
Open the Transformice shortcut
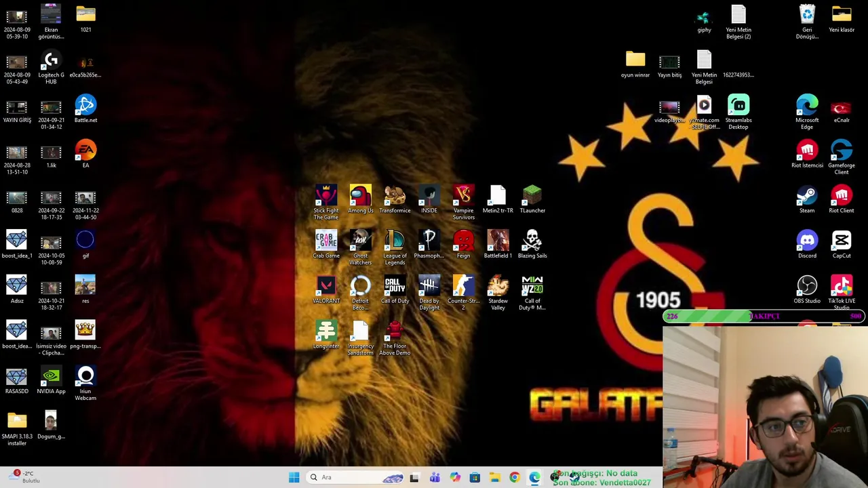[x=395, y=199]
